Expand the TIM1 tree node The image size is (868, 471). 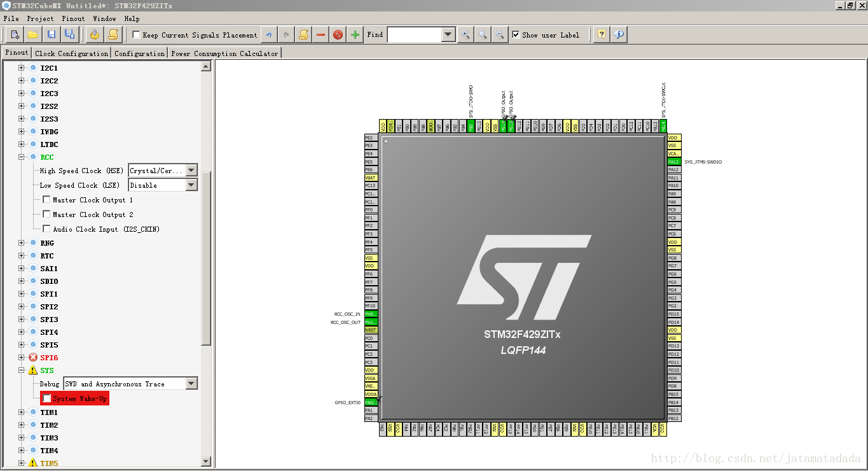coord(21,412)
